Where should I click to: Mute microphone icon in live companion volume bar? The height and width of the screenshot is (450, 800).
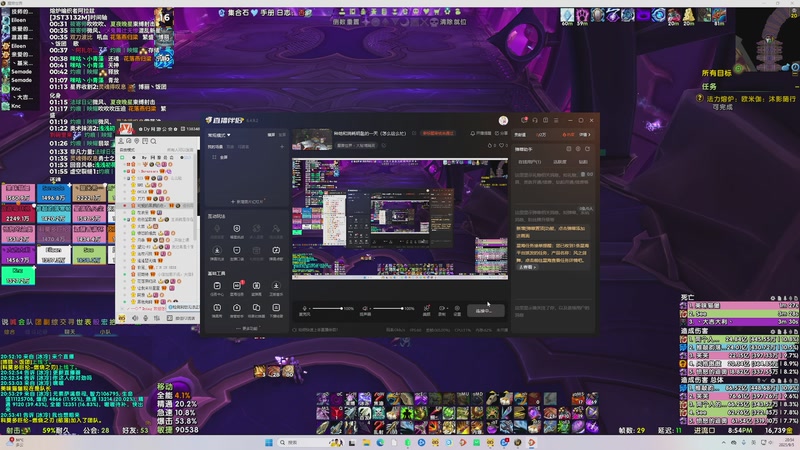(305, 308)
